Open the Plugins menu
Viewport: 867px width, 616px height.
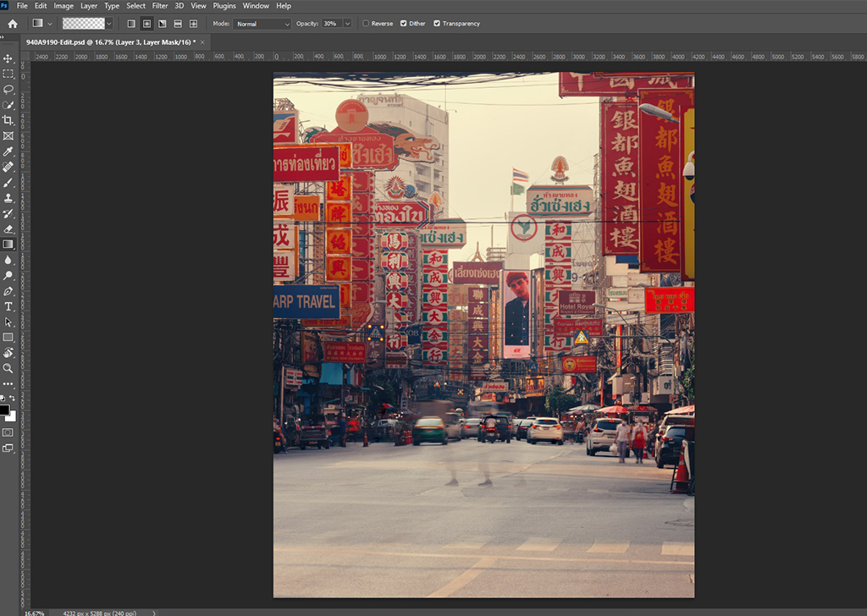pos(224,6)
